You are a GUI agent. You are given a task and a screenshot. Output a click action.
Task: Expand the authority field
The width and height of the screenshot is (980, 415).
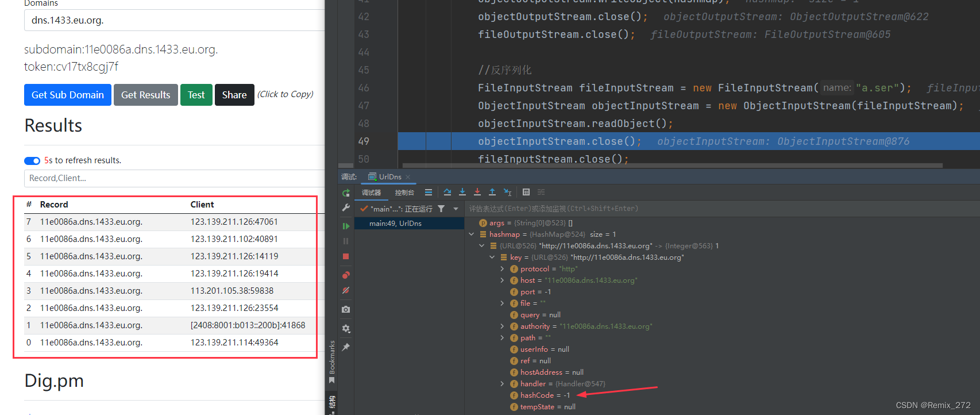[503, 326]
